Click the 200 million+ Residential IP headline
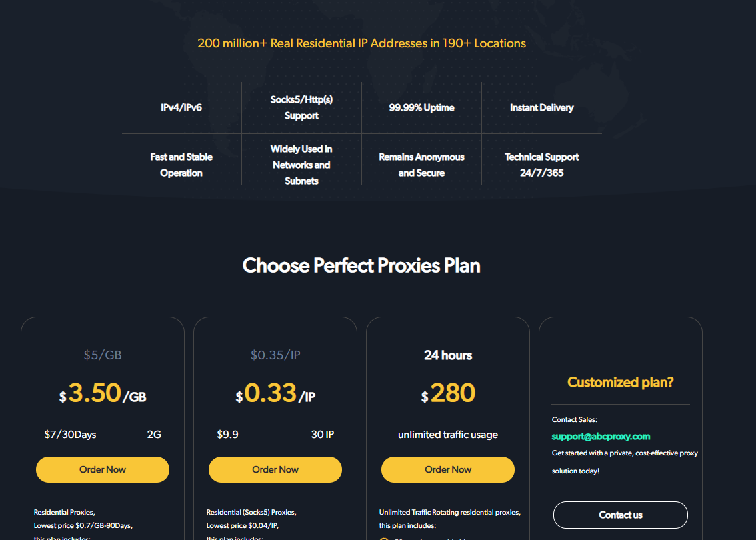The width and height of the screenshot is (756, 540). pos(361,43)
